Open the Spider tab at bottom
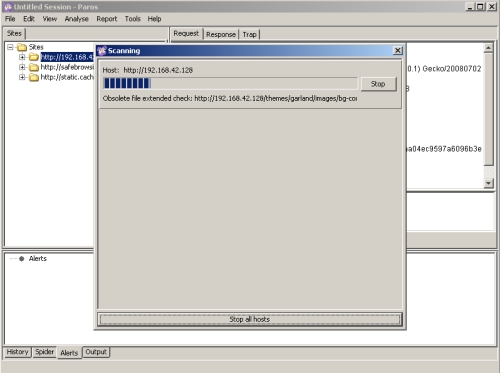Screen dimensions: 500x373 point(44,352)
